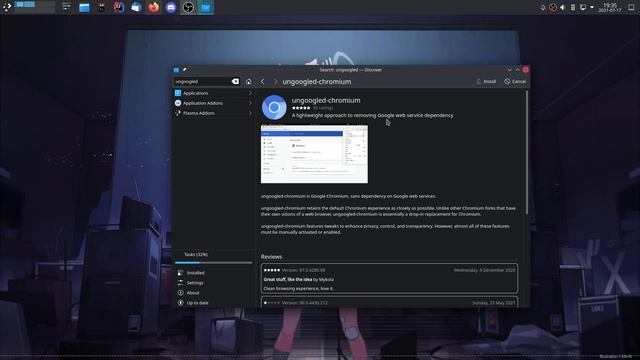The width and height of the screenshot is (640, 360).
Task: Click the vertical scrollbar of the app page
Action: point(527,153)
